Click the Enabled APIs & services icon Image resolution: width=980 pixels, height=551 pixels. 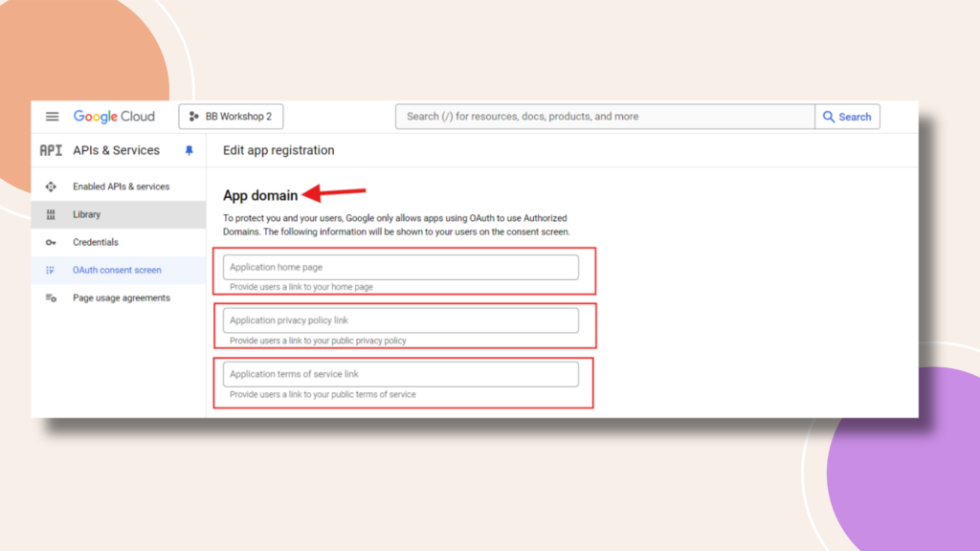click(51, 187)
